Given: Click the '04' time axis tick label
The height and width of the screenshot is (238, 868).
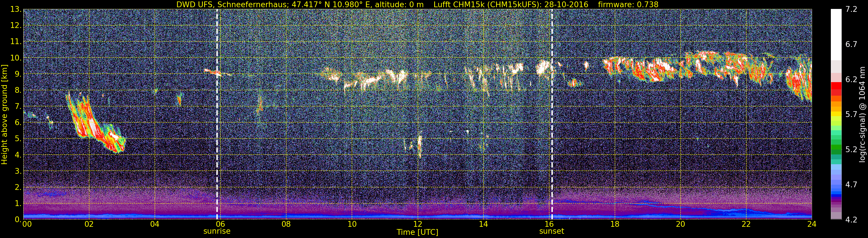Looking at the screenshot, I should [154, 224].
